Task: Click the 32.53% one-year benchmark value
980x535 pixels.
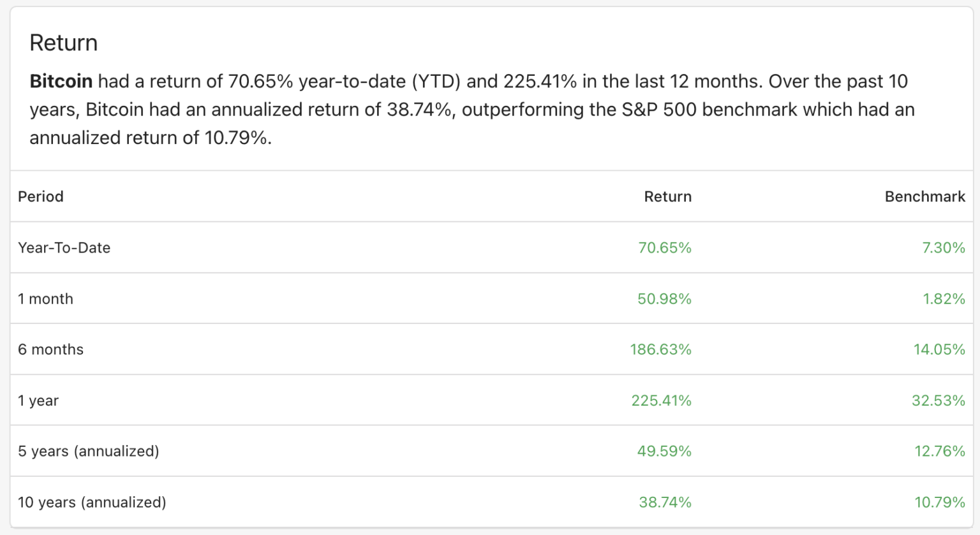Action: (x=938, y=400)
